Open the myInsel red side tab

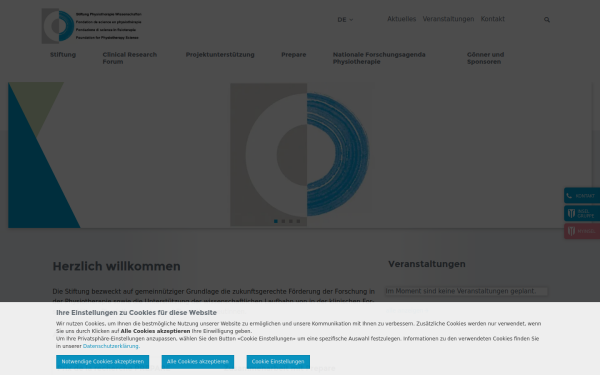click(582, 231)
